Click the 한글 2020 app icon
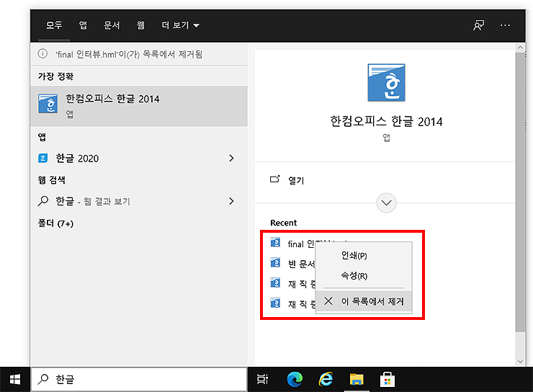533x392 pixels. (42, 159)
